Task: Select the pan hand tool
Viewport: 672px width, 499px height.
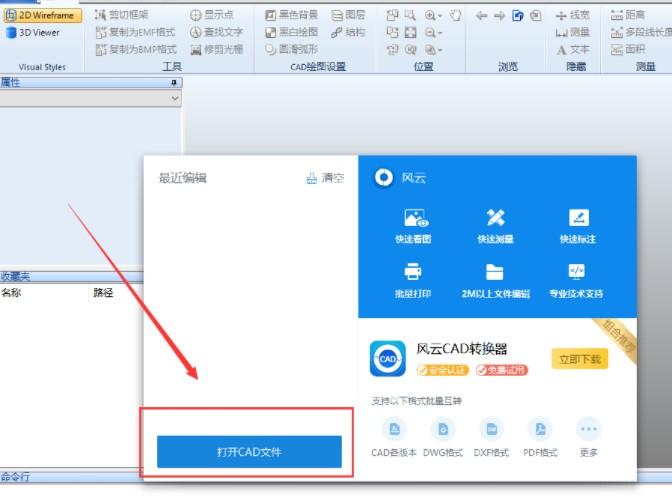Action: pyautogui.click(x=456, y=16)
